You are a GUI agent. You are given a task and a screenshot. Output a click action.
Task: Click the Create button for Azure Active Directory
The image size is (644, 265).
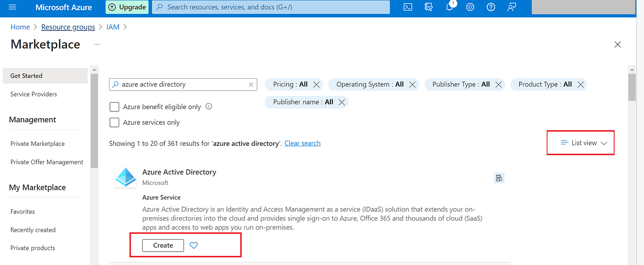[x=163, y=246]
